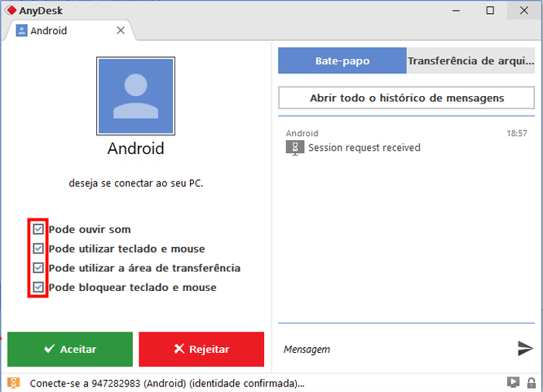Select the Session request received message

point(364,148)
